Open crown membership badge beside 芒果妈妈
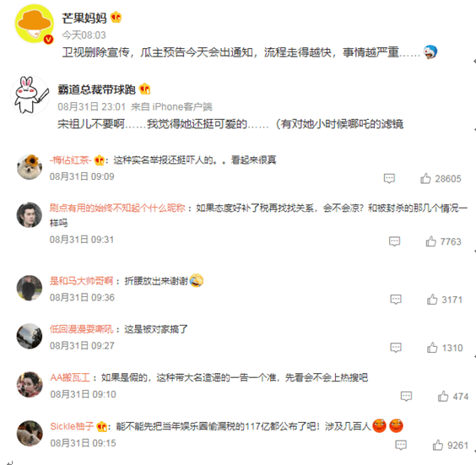 116,18
